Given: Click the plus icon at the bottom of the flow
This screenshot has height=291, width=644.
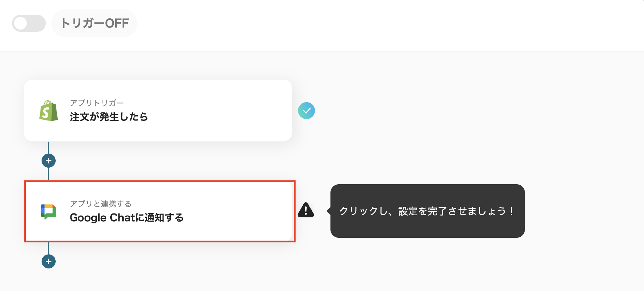Looking at the screenshot, I should click(48, 261).
